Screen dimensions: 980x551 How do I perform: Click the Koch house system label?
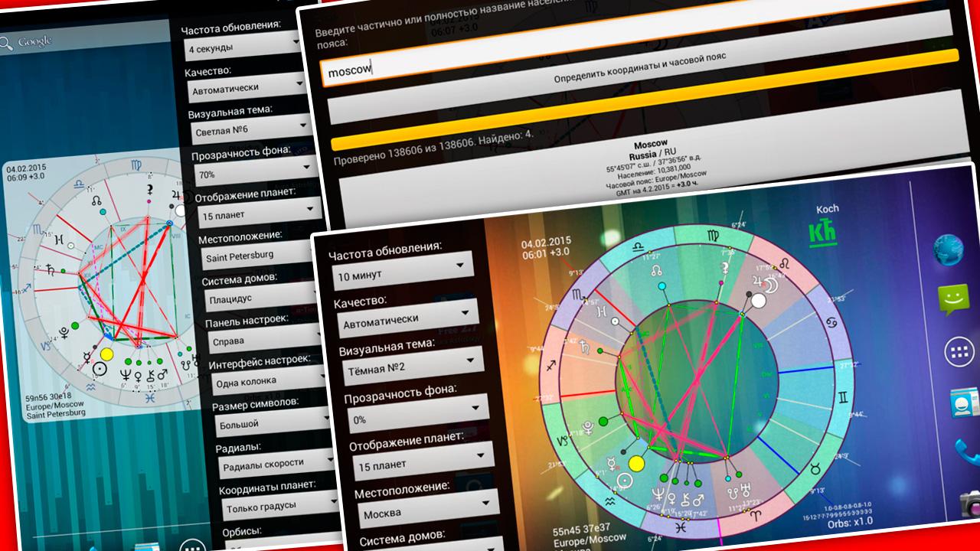pyautogui.click(x=827, y=209)
